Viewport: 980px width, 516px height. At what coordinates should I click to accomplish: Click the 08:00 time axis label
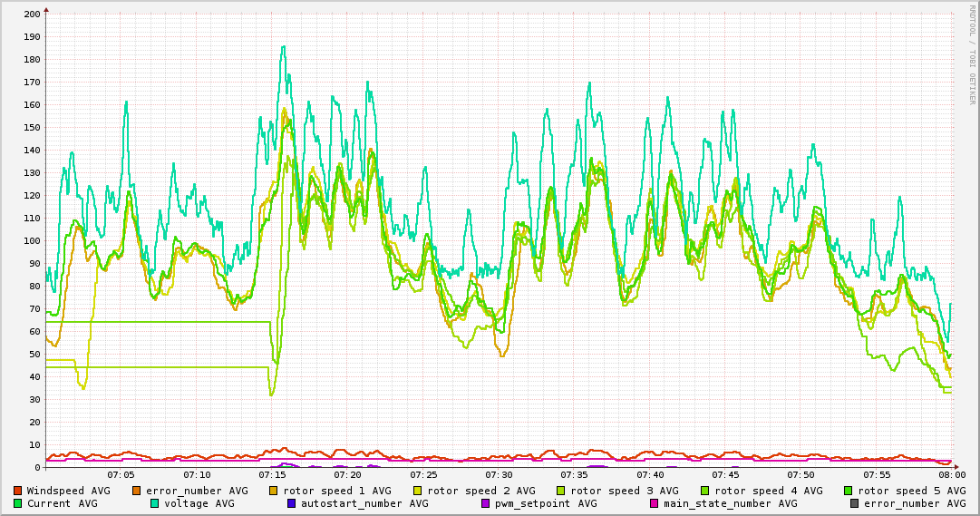pyautogui.click(x=953, y=475)
